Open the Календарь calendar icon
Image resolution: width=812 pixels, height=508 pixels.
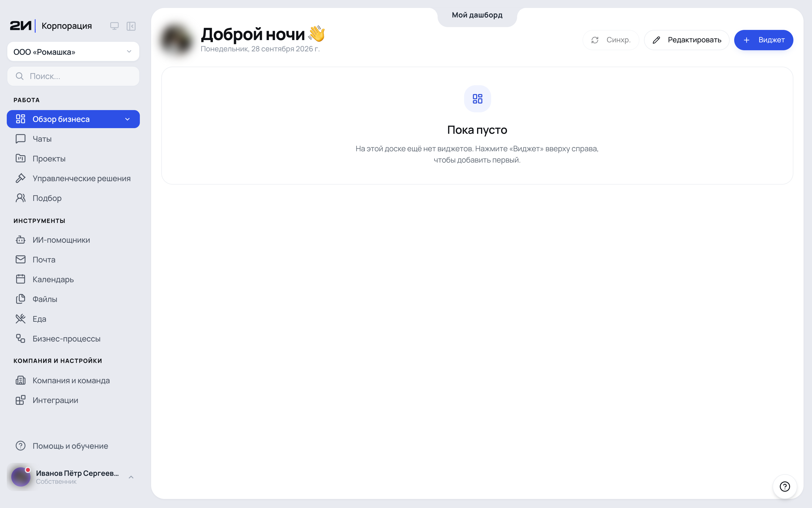pos(21,279)
